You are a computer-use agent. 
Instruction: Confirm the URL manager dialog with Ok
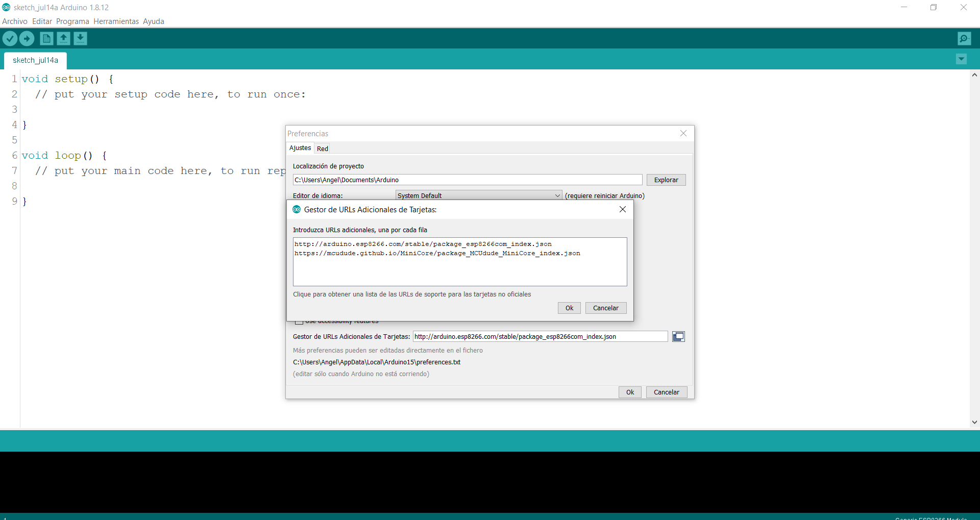coord(569,308)
